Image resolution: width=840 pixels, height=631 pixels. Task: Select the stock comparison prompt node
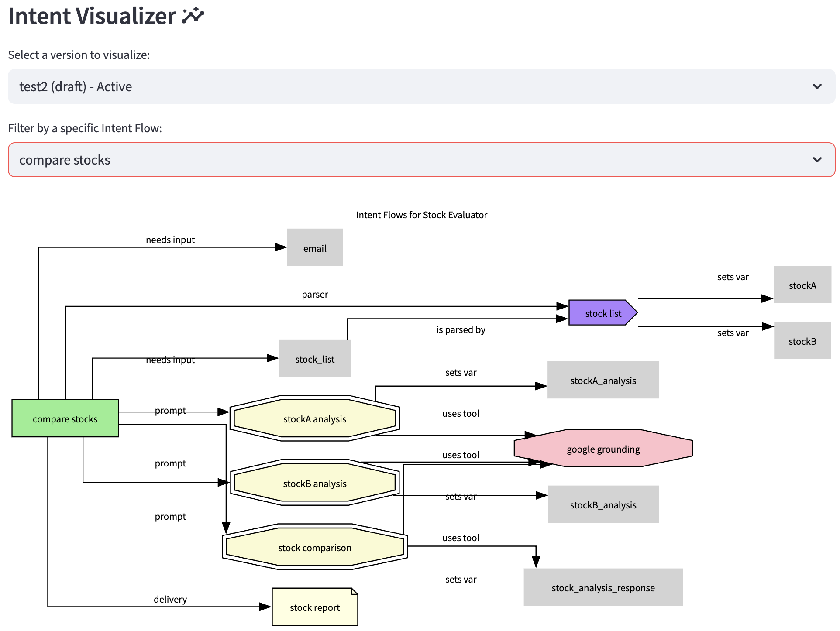[314, 547]
